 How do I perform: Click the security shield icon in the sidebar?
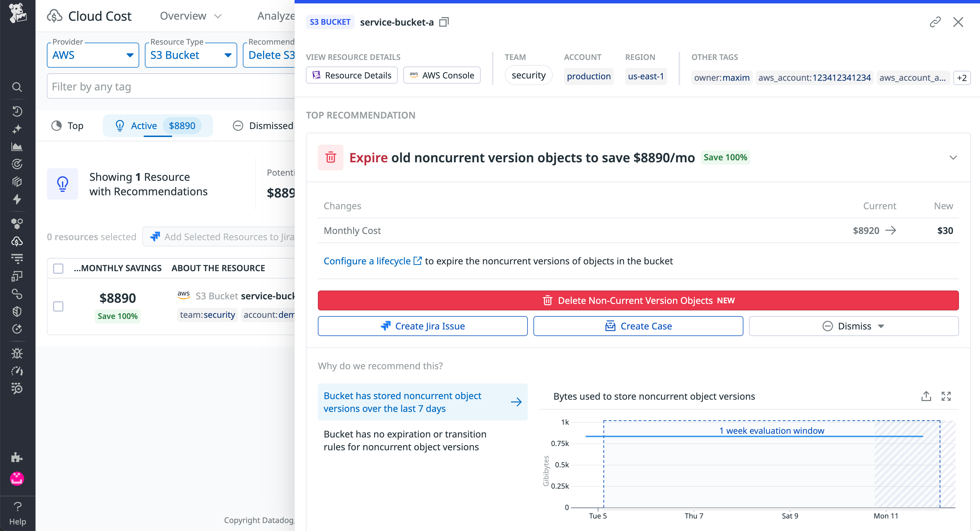(x=17, y=311)
